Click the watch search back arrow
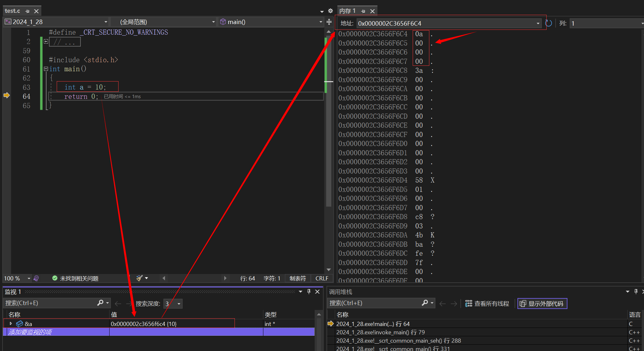This screenshot has width=644, height=351. click(x=118, y=304)
